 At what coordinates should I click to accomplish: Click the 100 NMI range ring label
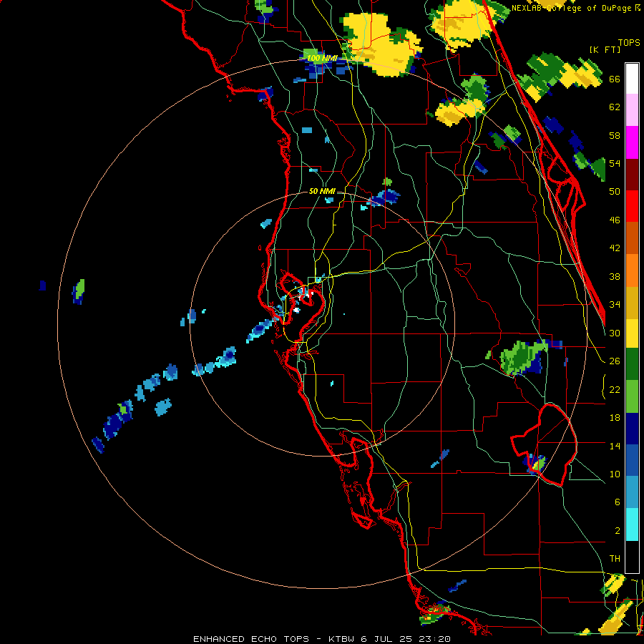pos(322,59)
